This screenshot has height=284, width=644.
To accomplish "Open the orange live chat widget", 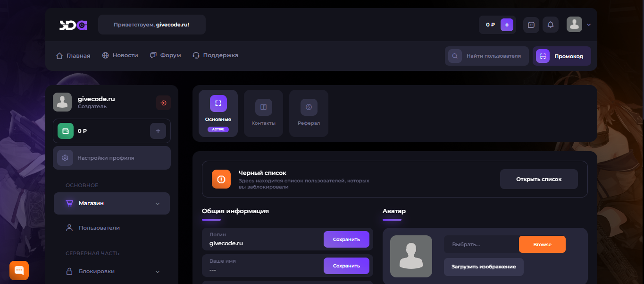I will tap(19, 270).
